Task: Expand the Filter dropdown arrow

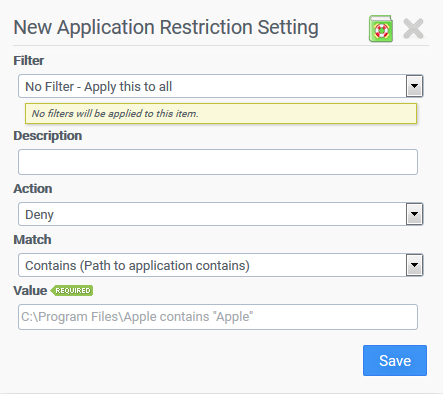Action: coord(414,86)
